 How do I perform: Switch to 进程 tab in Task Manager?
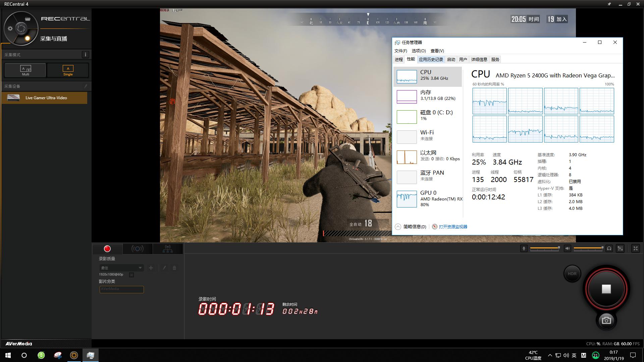click(399, 60)
